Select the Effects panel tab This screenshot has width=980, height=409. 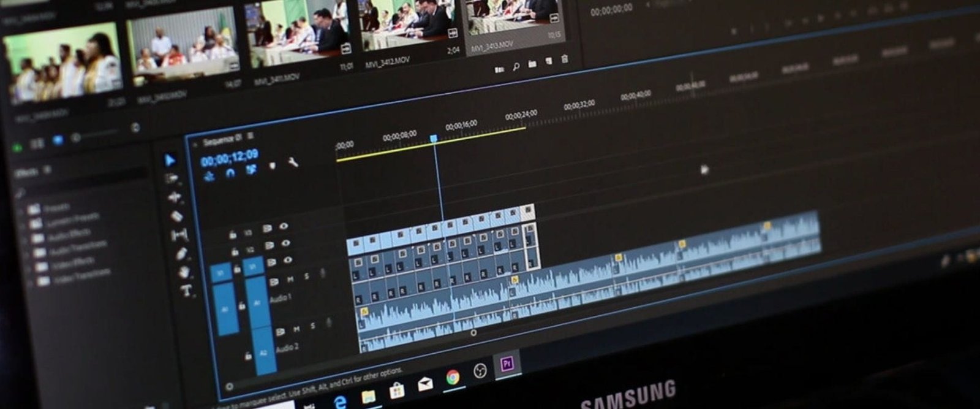click(x=26, y=173)
